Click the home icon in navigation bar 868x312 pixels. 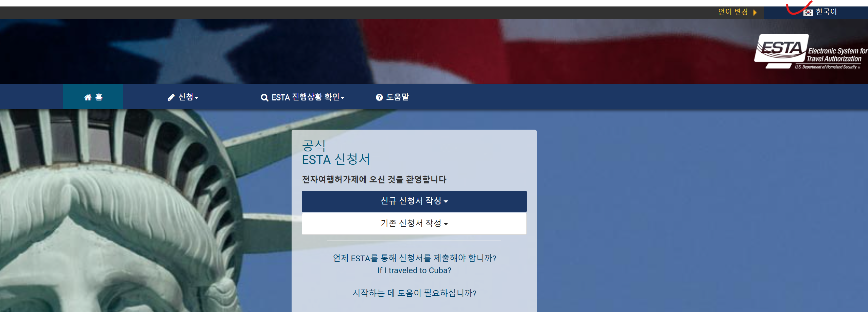click(x=88, y=97)
